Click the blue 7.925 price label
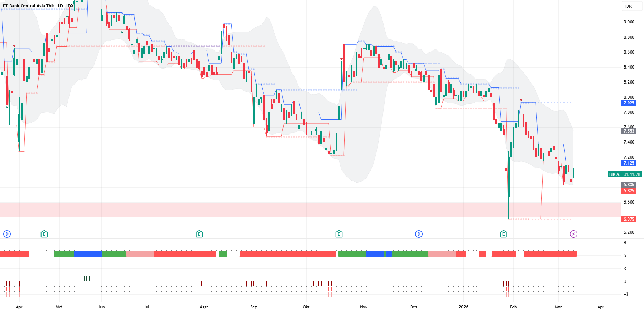This screenshot has width=644, height=312. (629, 103)
